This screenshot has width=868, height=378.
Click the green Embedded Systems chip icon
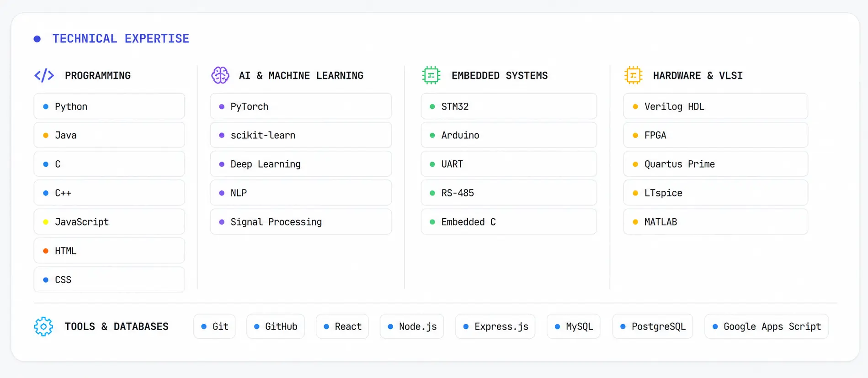431,75
